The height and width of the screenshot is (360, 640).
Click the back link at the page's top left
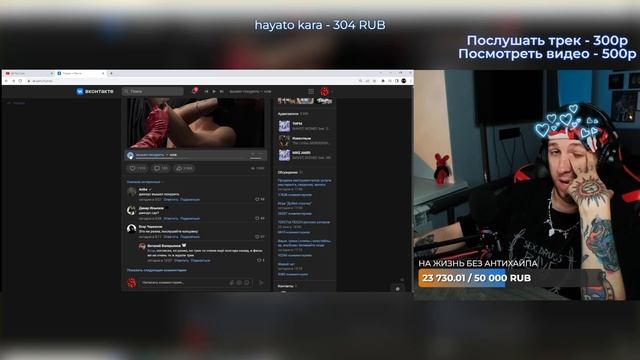[x=16, y=103]
